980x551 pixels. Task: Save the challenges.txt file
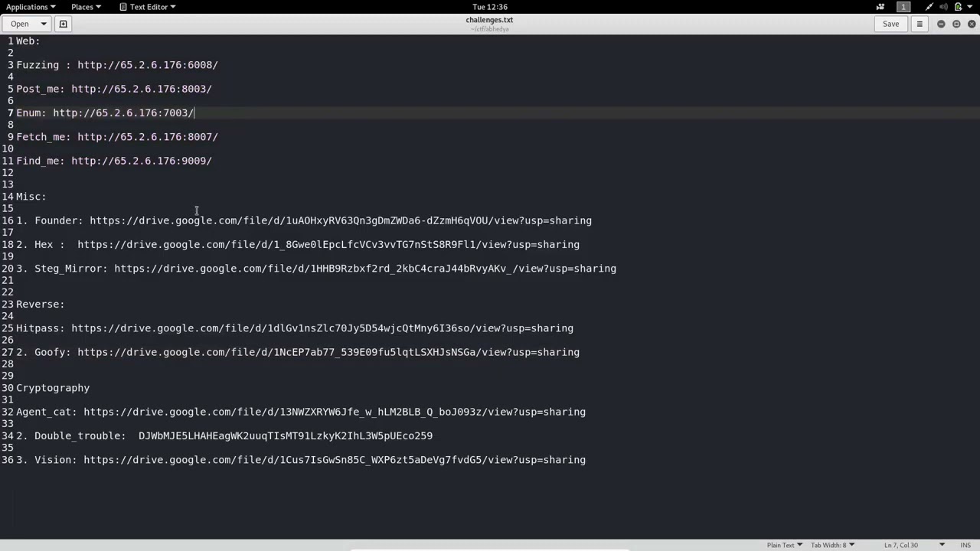tap(890, 24)
